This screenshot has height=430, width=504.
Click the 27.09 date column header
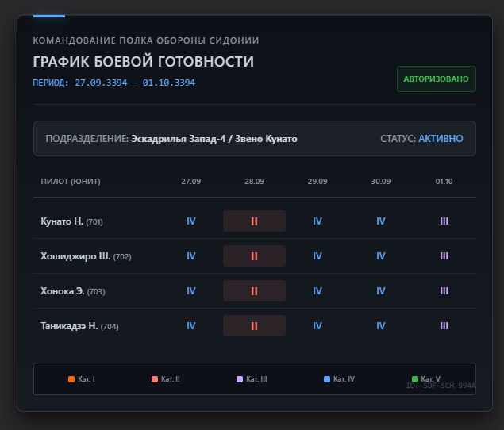191,182
